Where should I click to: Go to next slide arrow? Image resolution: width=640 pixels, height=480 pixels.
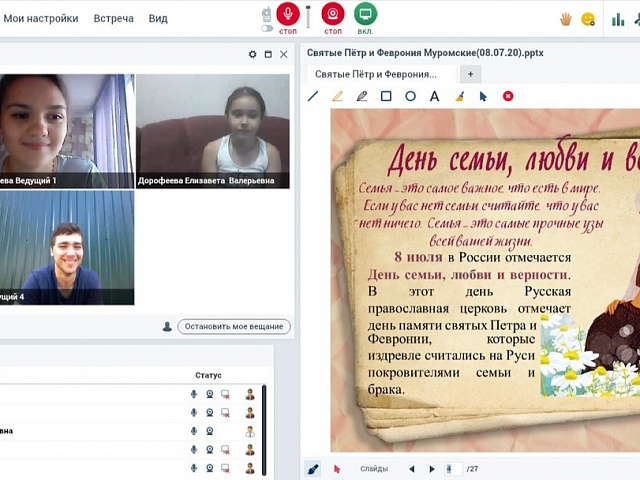tap(432, 469)
